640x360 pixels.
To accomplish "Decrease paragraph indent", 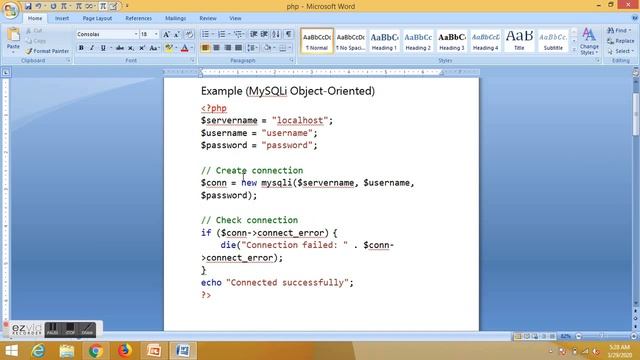I will tap(253, 34).
